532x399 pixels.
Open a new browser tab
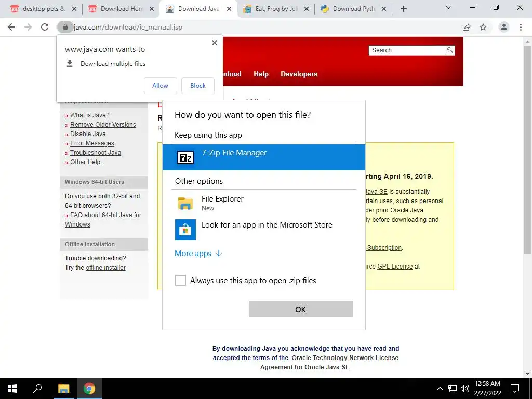403,9
